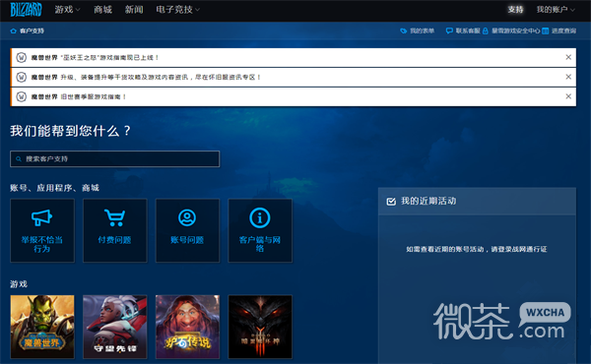Expand the 我的账户 dropdown

coord(556,10)
